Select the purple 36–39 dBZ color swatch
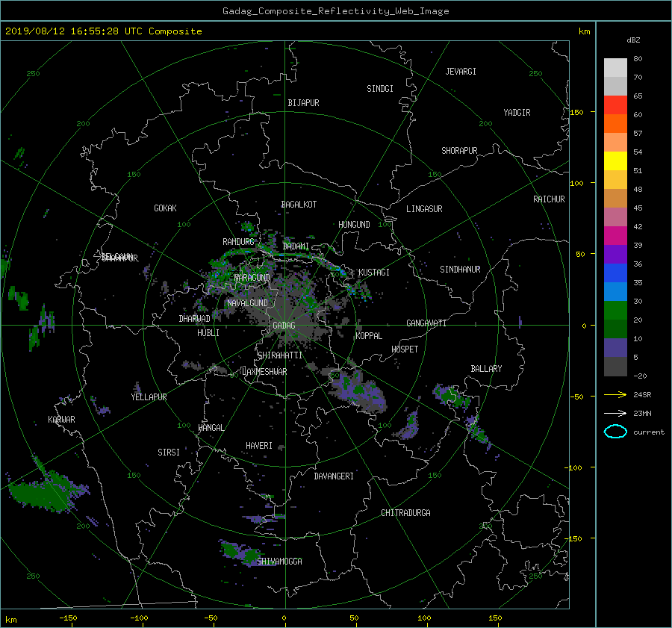 (615, 254)
